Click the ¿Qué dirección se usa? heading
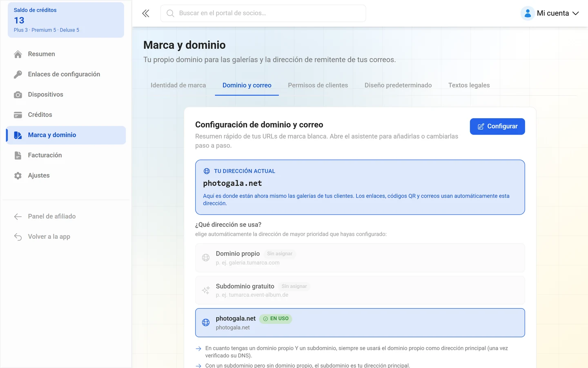 click(x=228, y=224)
